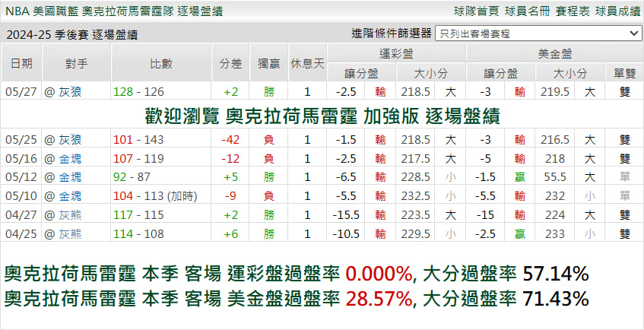
Task: Click the 219.5 over/under value
Action: point(555,92)
